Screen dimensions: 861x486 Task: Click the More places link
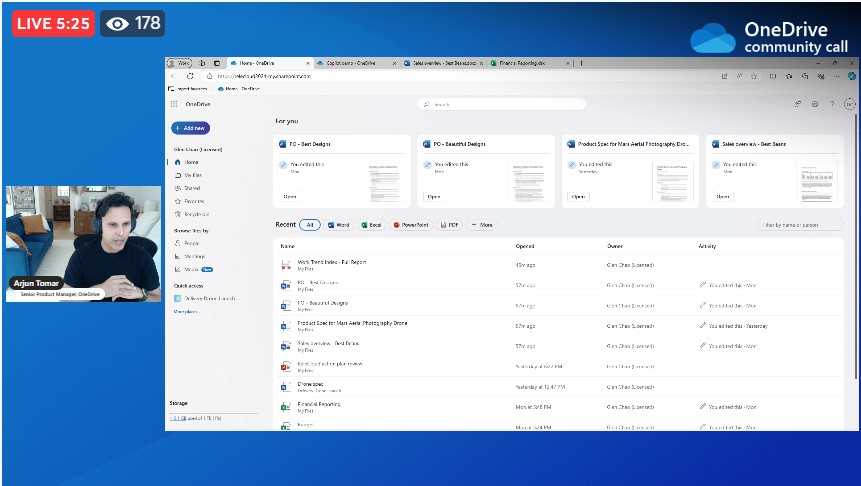click(187, 311)
